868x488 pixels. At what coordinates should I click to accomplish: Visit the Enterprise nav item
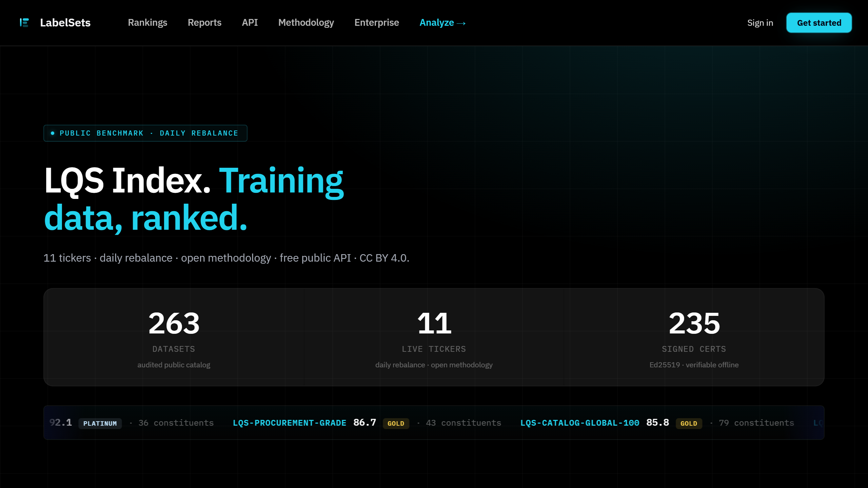coord(377,23)
